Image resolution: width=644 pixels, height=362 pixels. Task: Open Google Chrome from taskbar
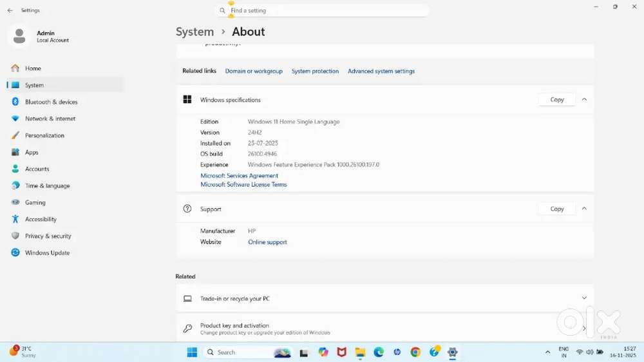[415, 352]
